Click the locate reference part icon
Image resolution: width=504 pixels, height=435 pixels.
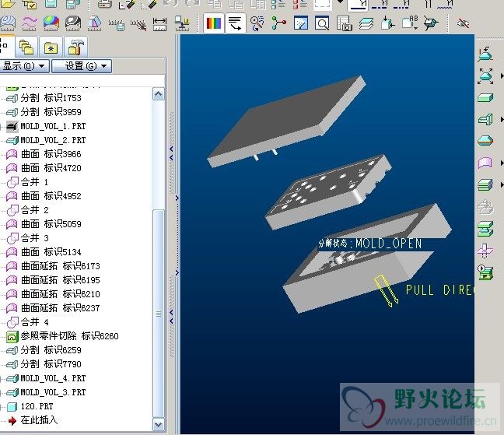click(485, 54)
